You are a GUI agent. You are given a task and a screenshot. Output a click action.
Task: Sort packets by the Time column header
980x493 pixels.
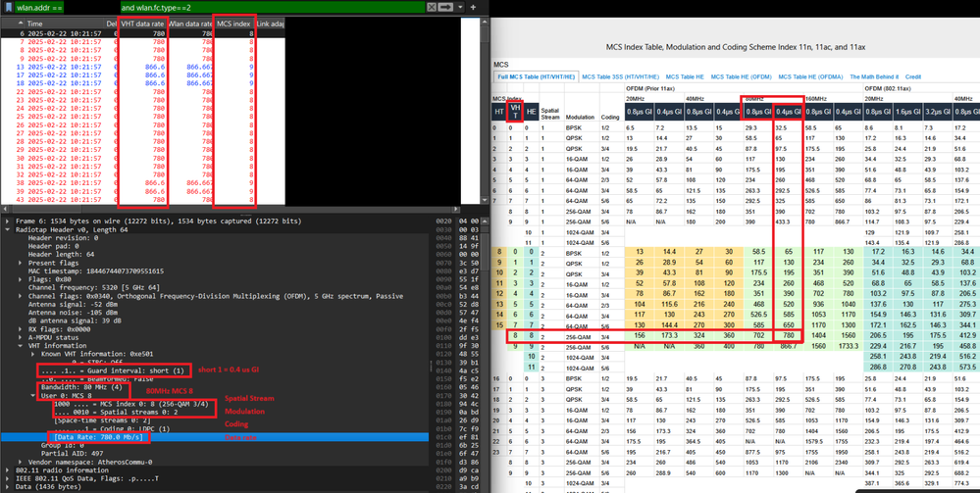63,24
